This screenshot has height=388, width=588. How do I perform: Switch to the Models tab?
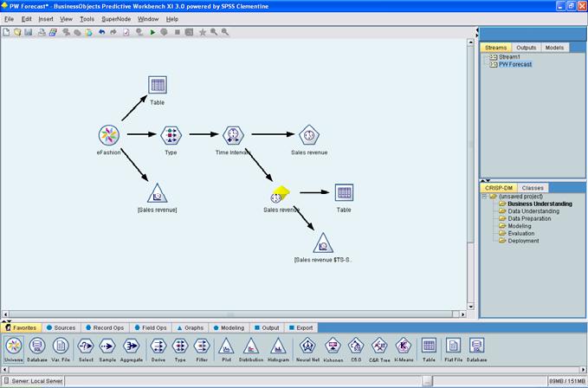point(554,48)
